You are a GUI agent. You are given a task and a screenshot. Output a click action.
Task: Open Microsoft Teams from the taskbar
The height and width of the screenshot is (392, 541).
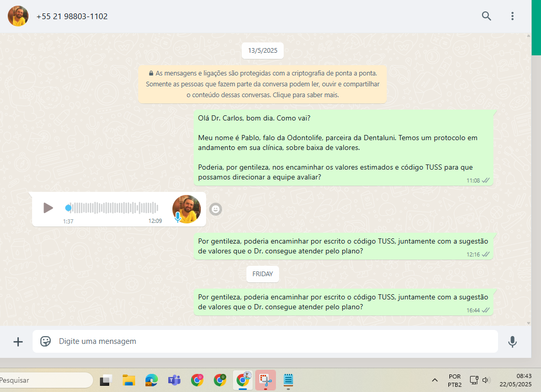tap(174, 380)
